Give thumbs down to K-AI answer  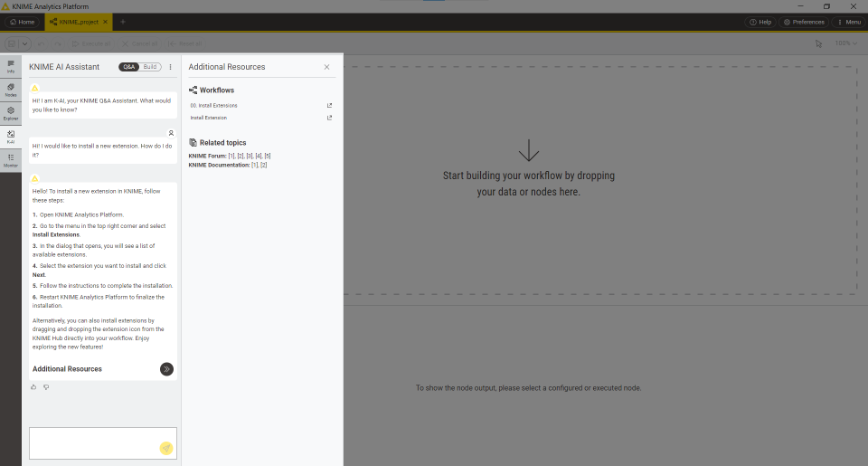coord(46,387)
